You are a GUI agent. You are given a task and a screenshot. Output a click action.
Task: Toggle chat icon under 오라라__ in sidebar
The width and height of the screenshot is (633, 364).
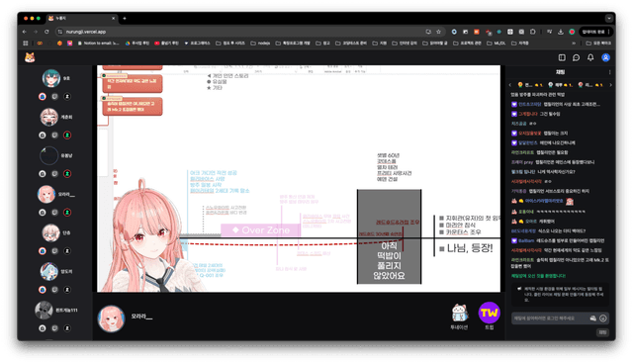(55, 213)
